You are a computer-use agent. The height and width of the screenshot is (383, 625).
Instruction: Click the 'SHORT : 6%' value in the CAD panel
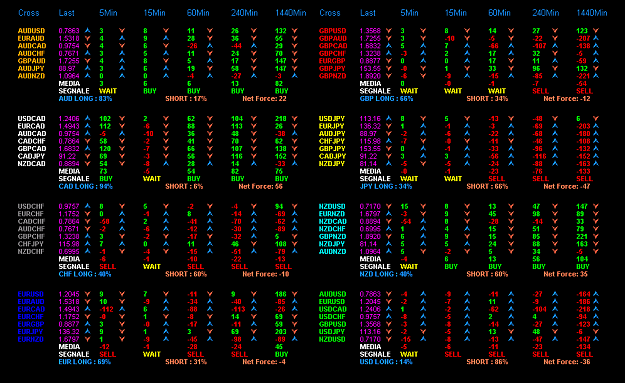pos(184,187)
